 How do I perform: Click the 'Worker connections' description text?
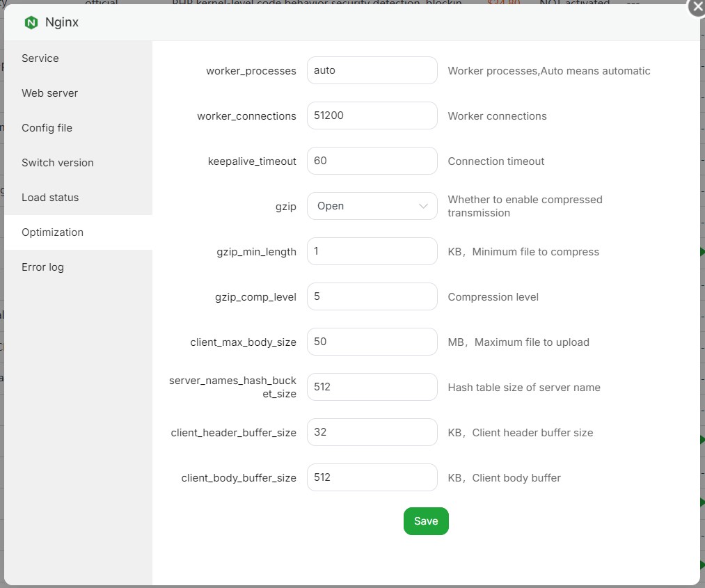pos(498,116)
